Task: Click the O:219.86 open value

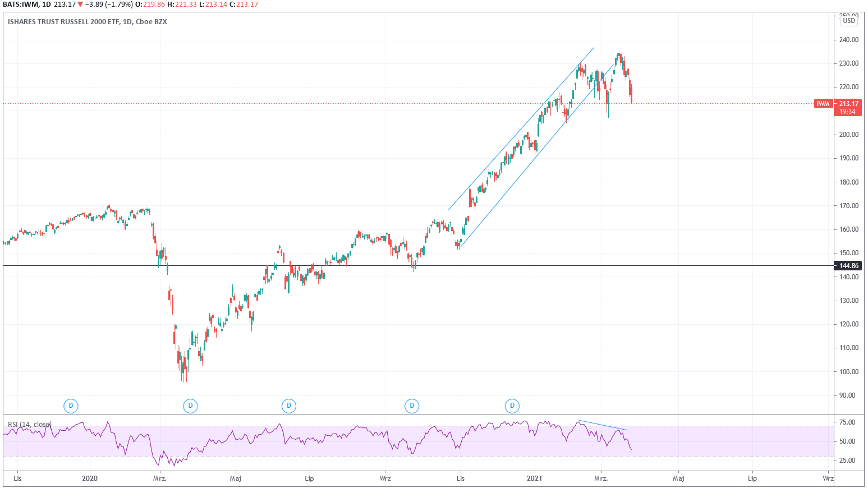Action: pos(150,4)
